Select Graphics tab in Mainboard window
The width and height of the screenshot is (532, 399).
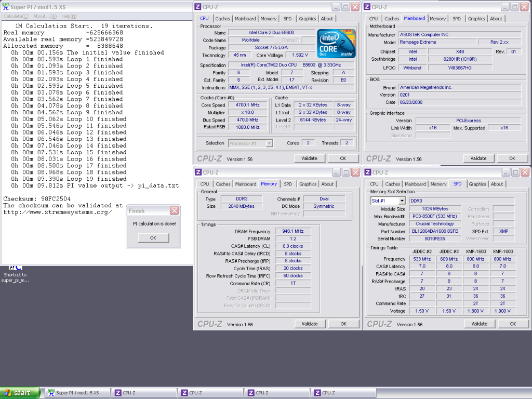pyautogui.click(x=476, y=19)
